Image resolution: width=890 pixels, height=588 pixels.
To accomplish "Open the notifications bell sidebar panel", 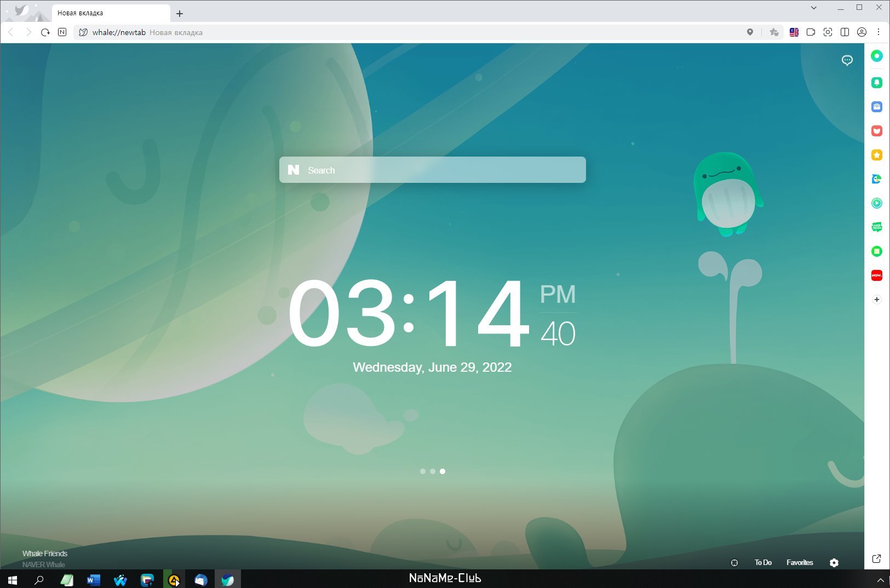I will (x=876, y=83).
